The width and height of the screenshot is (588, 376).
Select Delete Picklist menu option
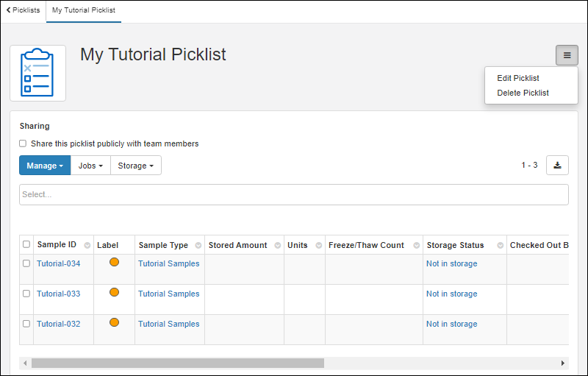(x=523, y=93)
